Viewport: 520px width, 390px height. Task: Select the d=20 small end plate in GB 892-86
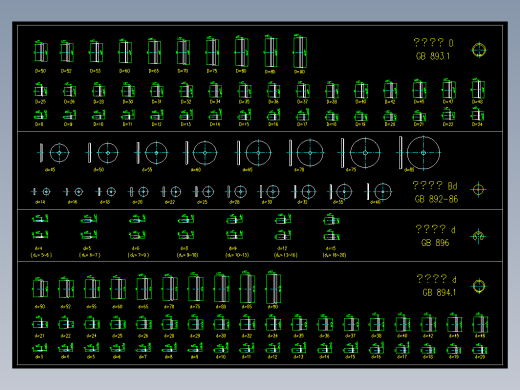tap(143, 192)
